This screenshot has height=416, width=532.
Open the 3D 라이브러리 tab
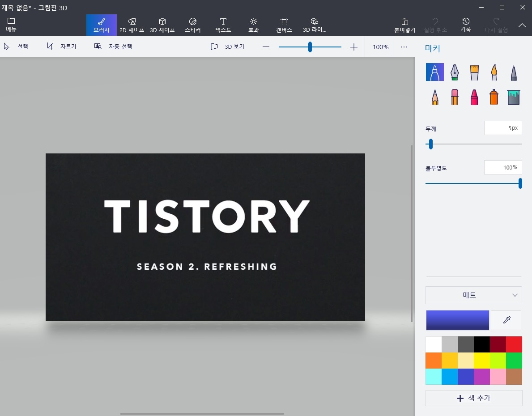tap(315, 25)
